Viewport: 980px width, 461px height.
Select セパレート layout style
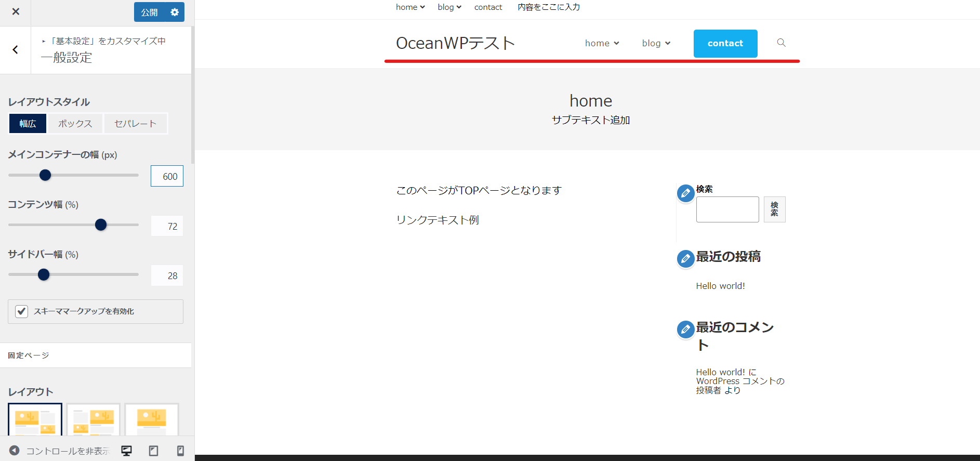(x=135, y=124)
